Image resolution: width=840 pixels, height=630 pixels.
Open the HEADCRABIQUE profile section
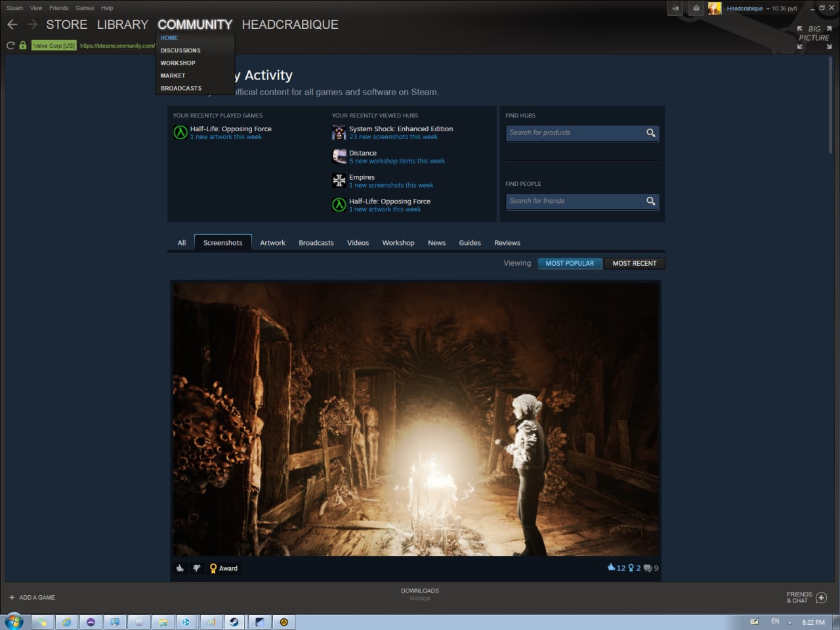pos(290,24)
